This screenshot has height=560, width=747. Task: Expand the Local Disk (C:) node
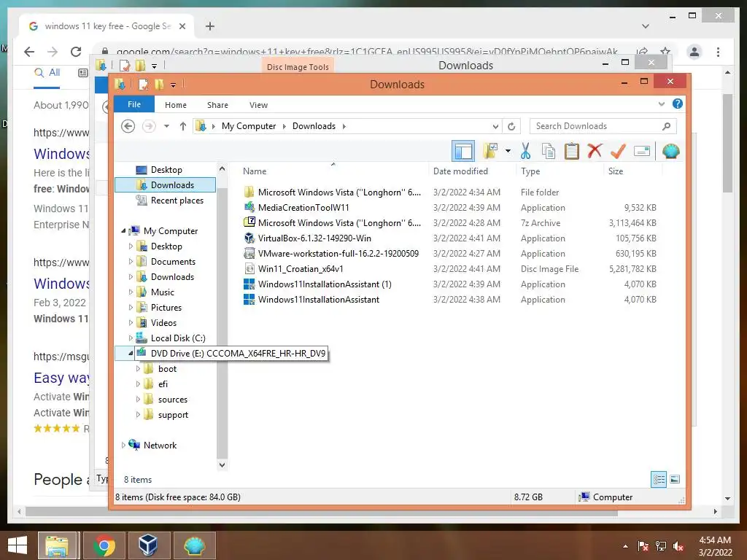(x=131, y=338)
